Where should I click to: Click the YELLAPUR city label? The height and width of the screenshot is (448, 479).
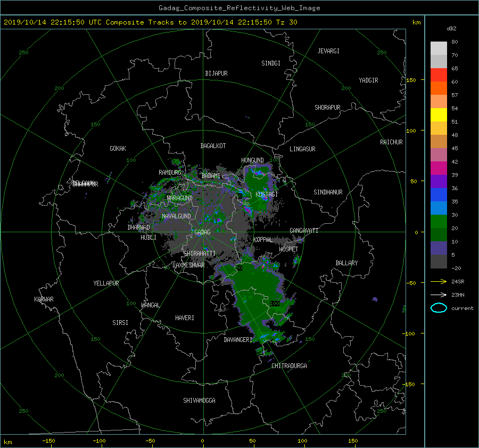click(106, 283)
